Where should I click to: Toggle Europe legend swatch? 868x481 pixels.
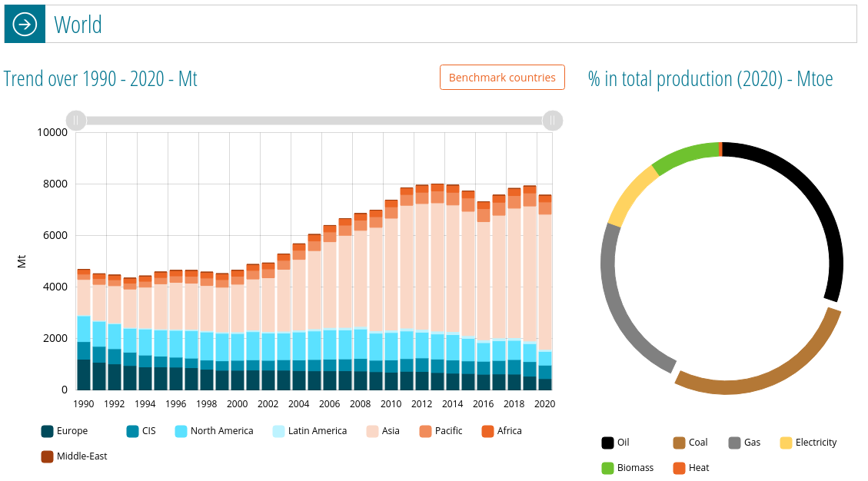click(x=47, y=431)
